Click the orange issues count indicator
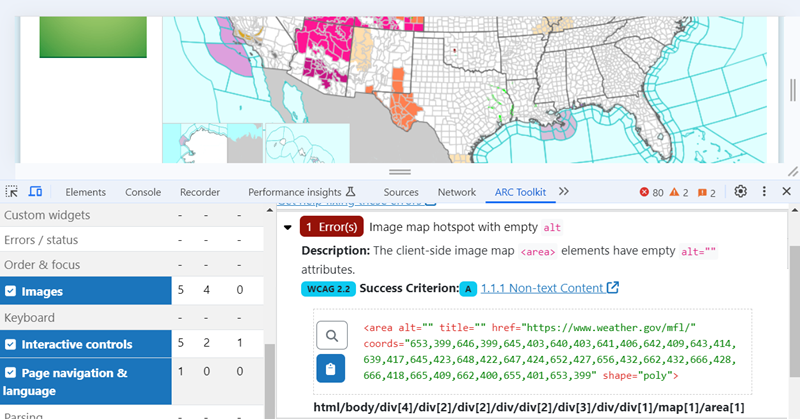This screenshot has height=419, width=800. [707, 192]
